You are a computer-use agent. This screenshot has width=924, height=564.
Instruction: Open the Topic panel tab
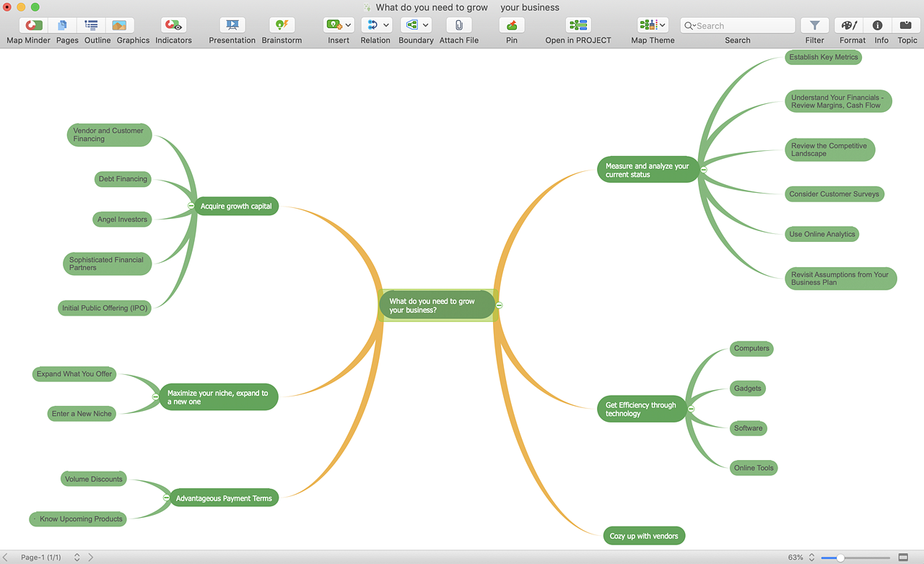905,25
